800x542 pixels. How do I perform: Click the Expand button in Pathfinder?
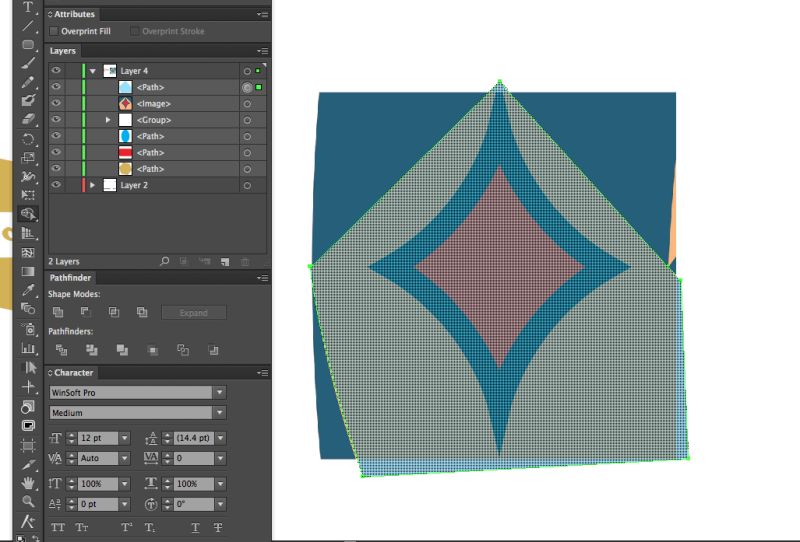[194, 313]
